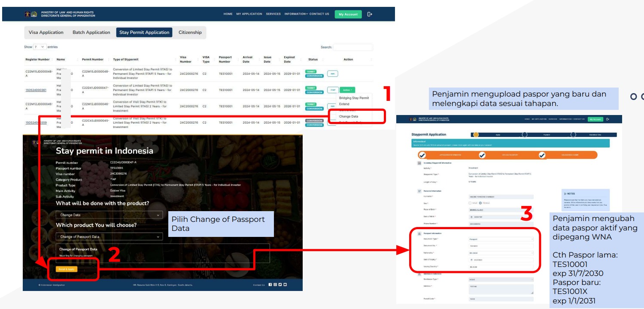Open the 'Show entries' count dropdown
Screen dimensions: 644x309
(39, 47)
